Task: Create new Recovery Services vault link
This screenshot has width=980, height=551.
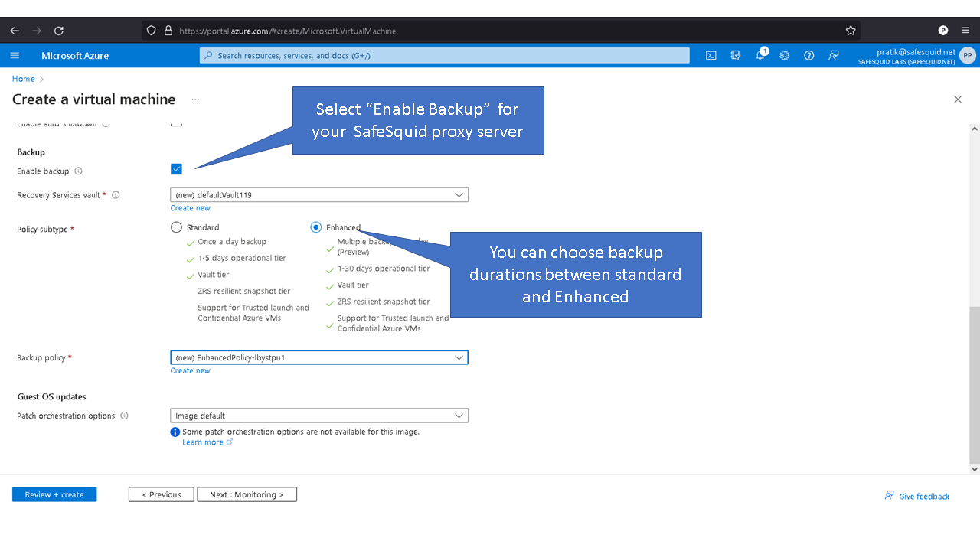Action: pyautogui.click(x=191, y=208)
